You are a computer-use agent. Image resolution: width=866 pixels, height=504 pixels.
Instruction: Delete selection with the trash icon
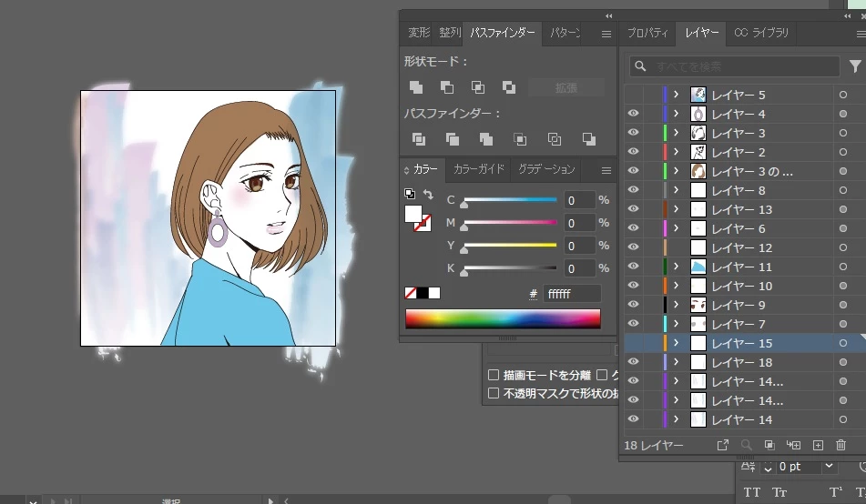841,445
